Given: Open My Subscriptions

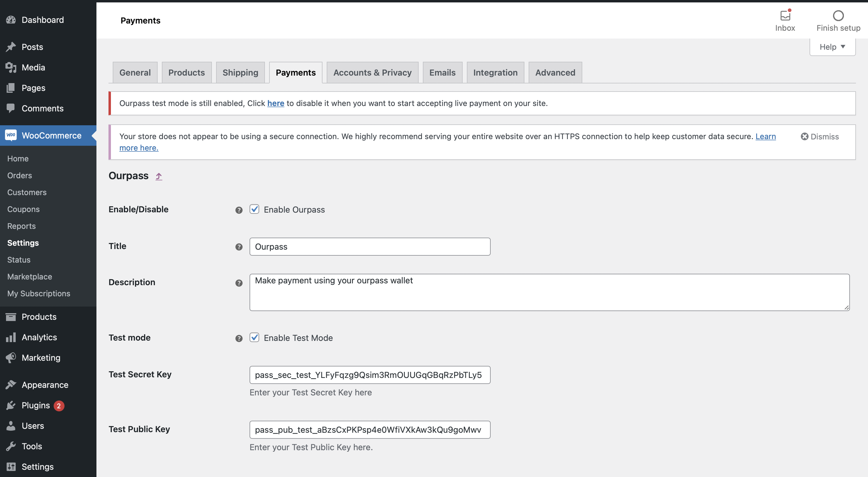Looking at the screenshot, I should (x=39, y=293).
